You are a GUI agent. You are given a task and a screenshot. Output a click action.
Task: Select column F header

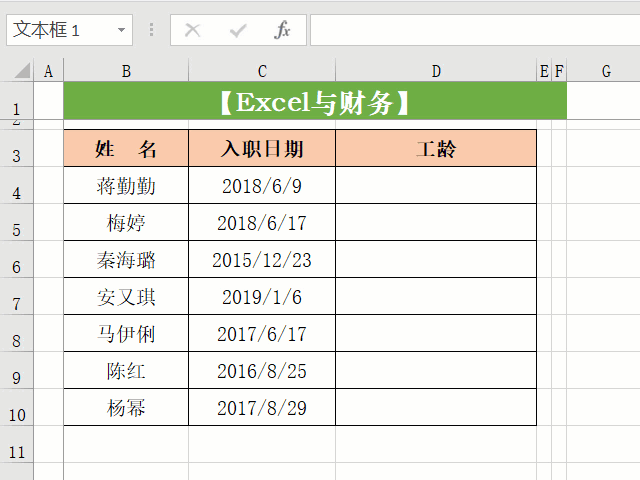[559, 71]
